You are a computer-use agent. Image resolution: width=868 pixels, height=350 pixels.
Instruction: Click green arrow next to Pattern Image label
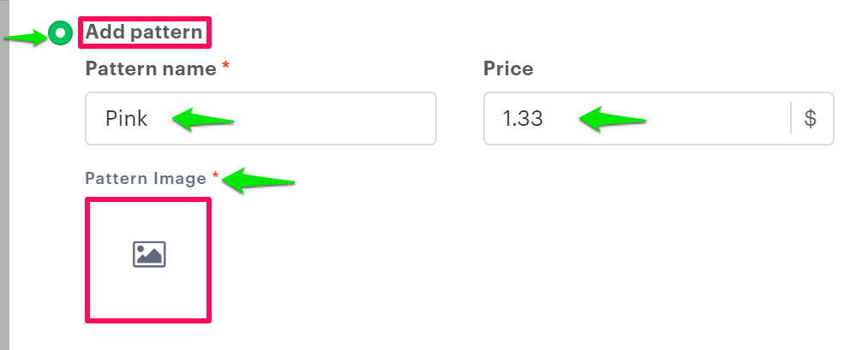point(265,181)
